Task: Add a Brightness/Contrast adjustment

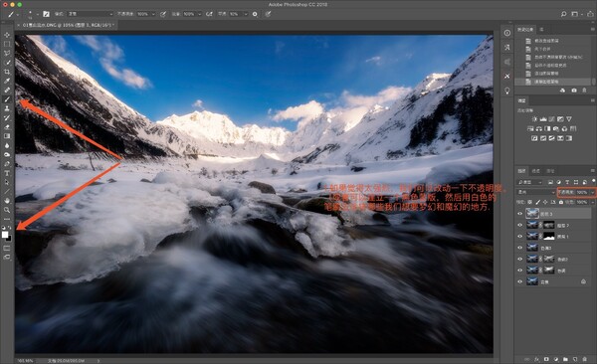Action: point(535,119)
